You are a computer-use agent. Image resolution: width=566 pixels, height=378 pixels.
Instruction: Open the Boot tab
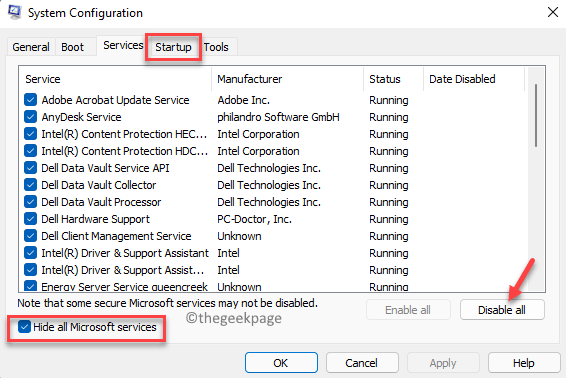(72, 47)
